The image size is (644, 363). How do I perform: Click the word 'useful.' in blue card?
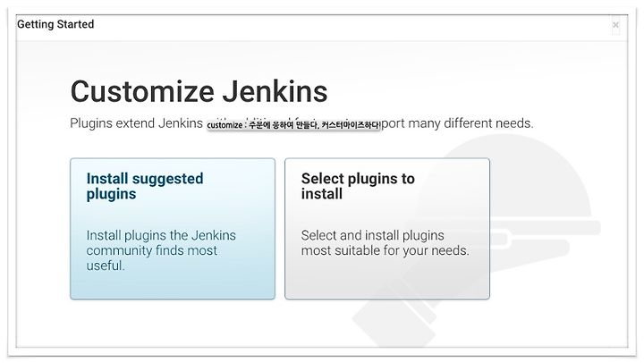pos(106,266)
